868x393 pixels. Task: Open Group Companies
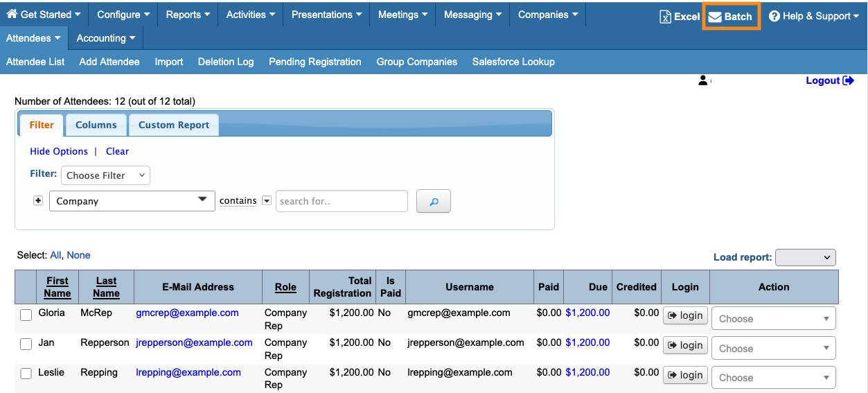click(x=417, y=62)
